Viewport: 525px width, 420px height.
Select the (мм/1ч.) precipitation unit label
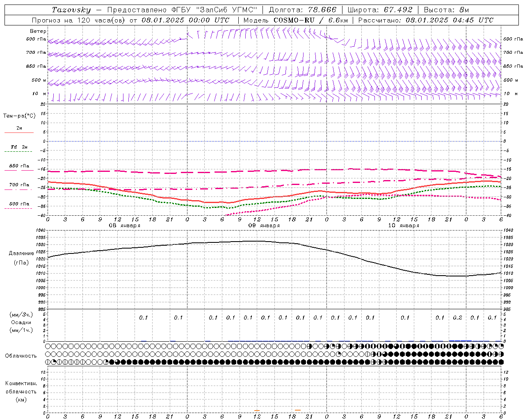click(x=21, y=330)
